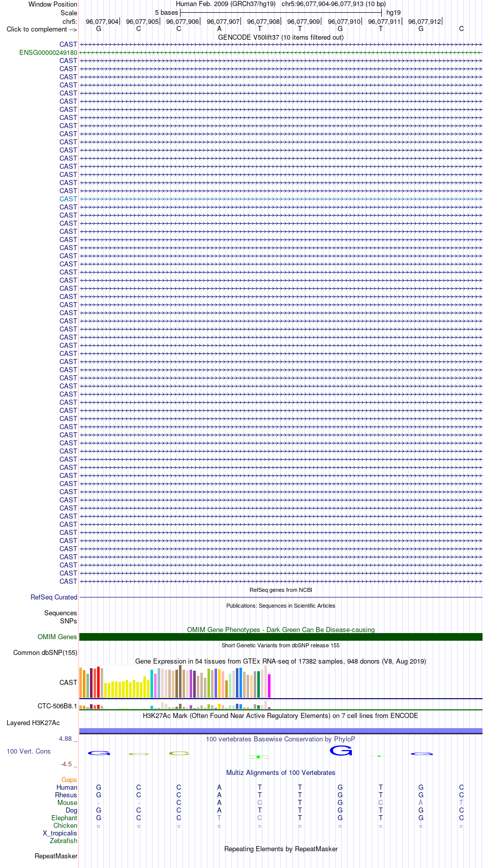Click the Human species row label

click(67, 787)
